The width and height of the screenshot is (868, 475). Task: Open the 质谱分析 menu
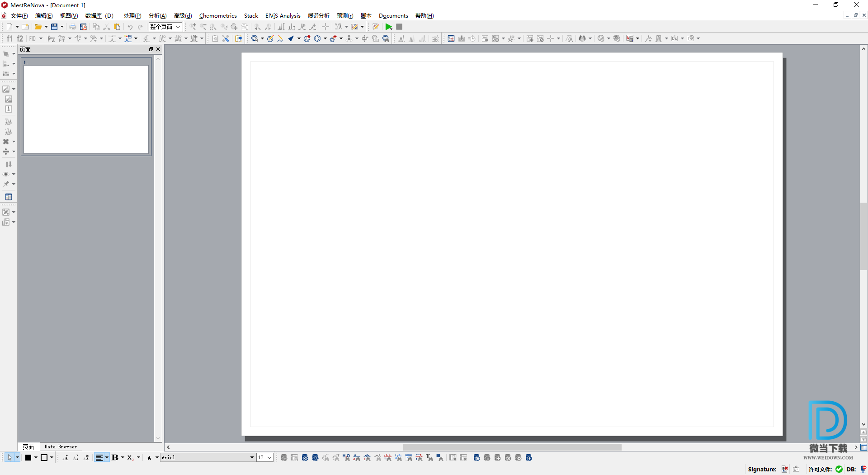(319, 16)
